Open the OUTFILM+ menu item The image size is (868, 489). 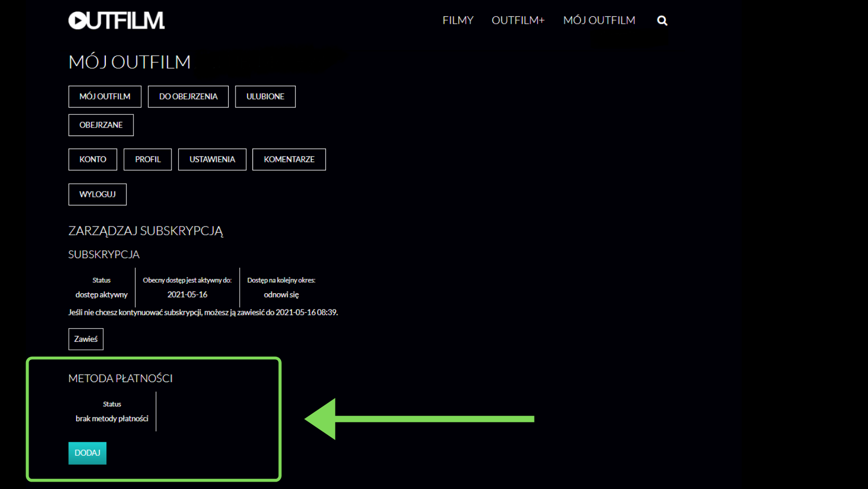(518, 20)
